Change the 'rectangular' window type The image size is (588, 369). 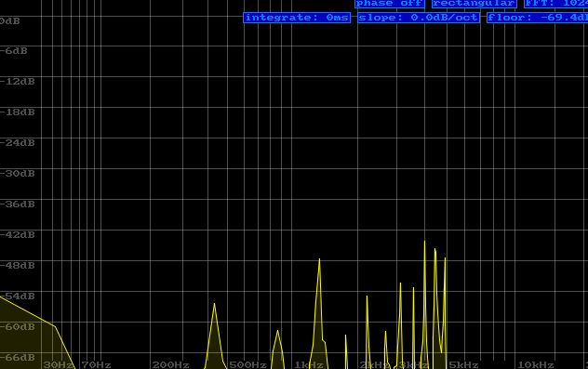pos(474,4)
